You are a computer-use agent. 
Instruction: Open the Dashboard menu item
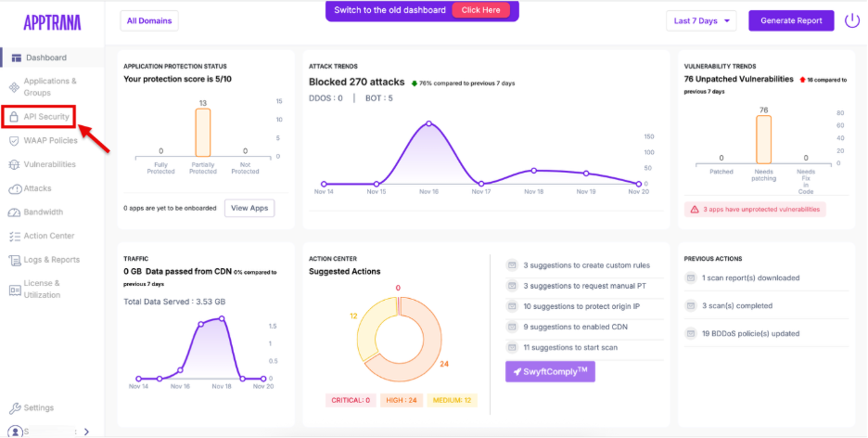pyautogui.click(x=45, y=58)
